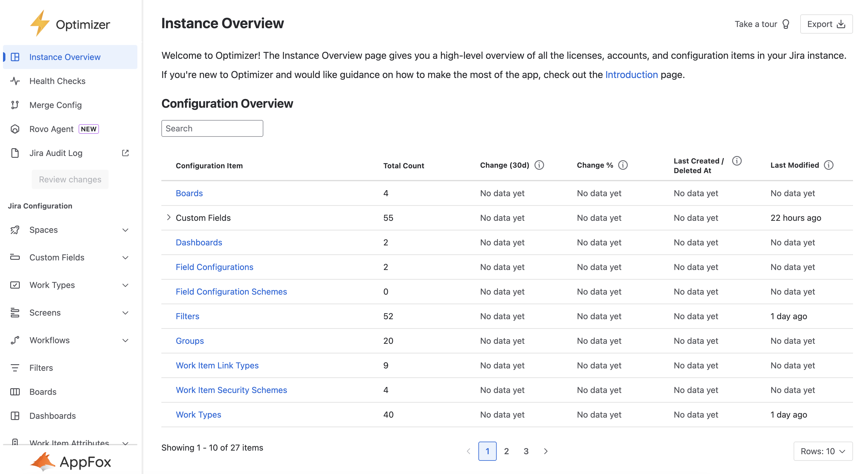This screenshot has width=868, height=474.
Task: Expand the Screens sidebar section
Action: click(x=125, y=313)
